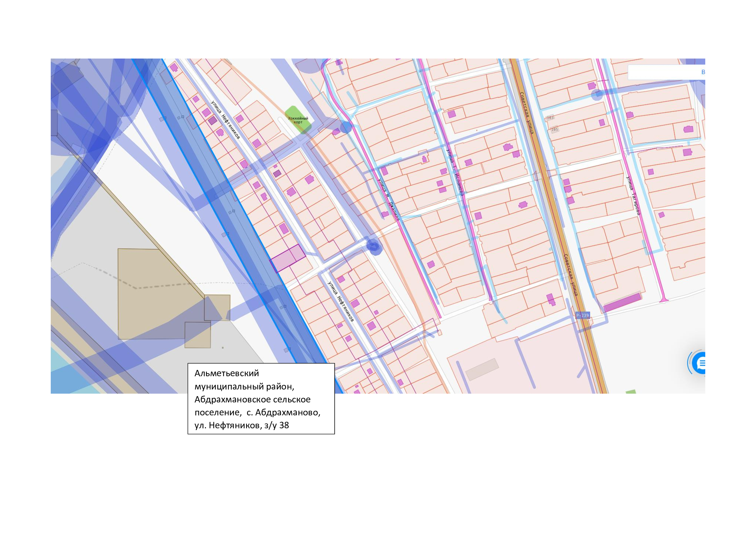Viewport: 756px width, 535px height.
Task: Click the Советская улица label above the Р-239 shield
Action: [x=570, y=275]
